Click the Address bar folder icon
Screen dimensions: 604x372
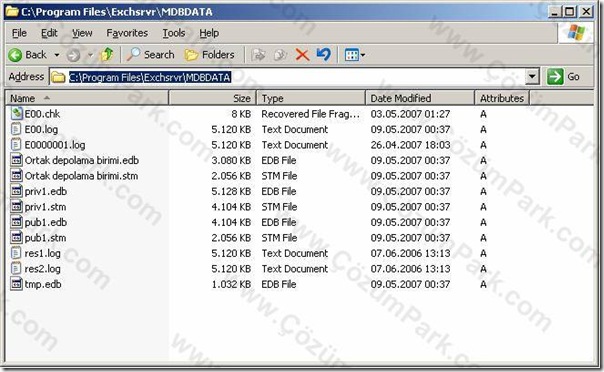(x=58, y=77)
